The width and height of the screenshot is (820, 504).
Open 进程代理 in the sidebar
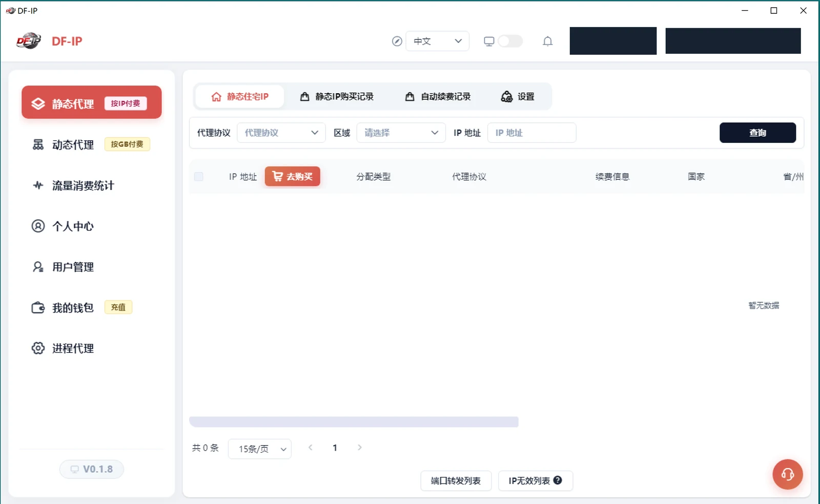[x=91, y=348]
